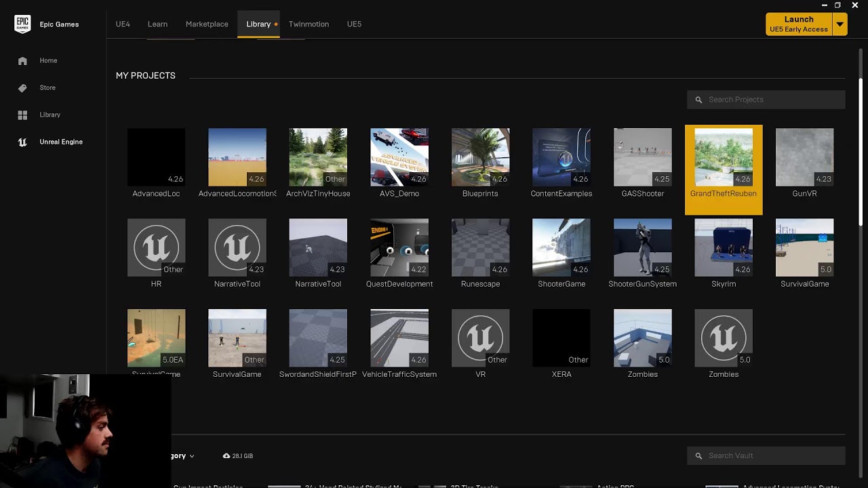Select the ArchVizTinyHouse project
Screen dimensions: 868x488
pos(318,157)
